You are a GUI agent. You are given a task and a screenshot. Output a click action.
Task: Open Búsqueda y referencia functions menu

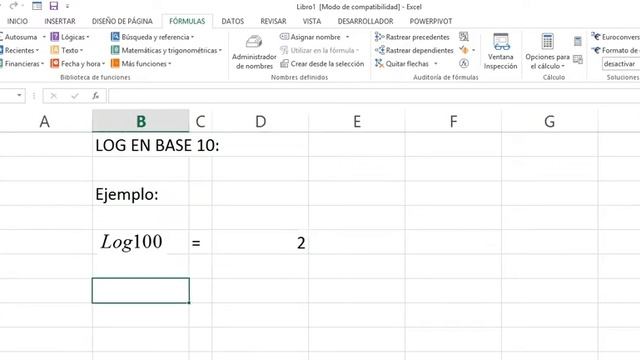click(152, 37)
